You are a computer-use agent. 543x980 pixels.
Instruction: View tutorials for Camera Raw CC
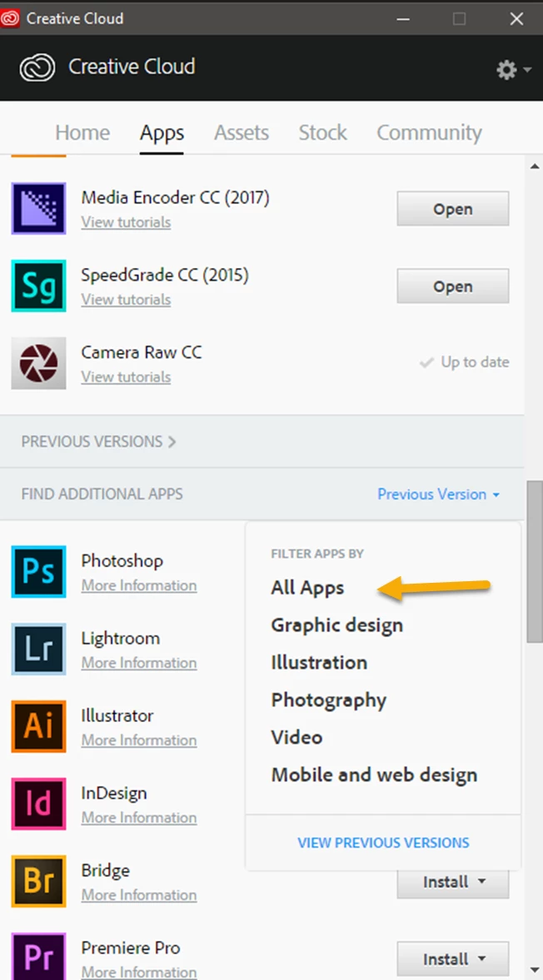point(126,377)
